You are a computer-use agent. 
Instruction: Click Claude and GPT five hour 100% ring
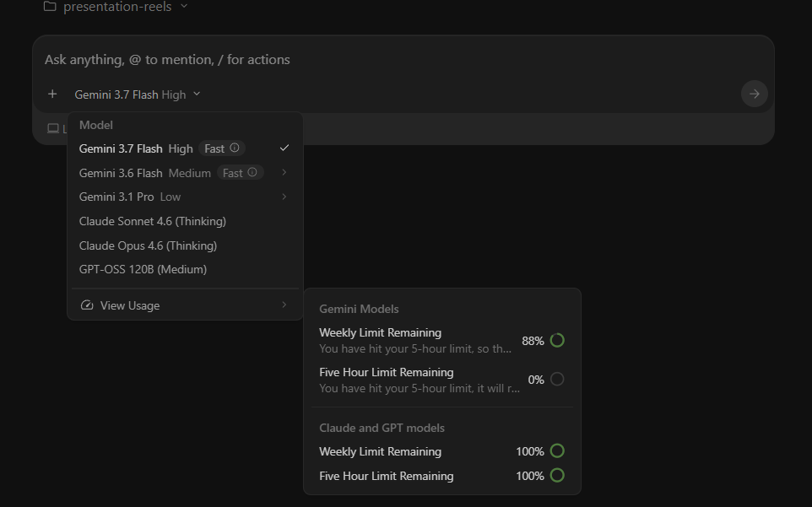coord(557,476)
